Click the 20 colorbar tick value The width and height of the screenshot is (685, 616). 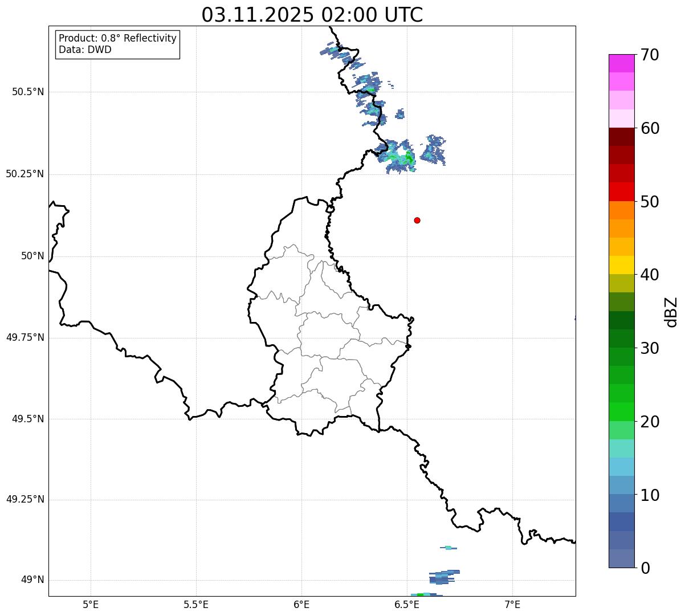(649, 422)
